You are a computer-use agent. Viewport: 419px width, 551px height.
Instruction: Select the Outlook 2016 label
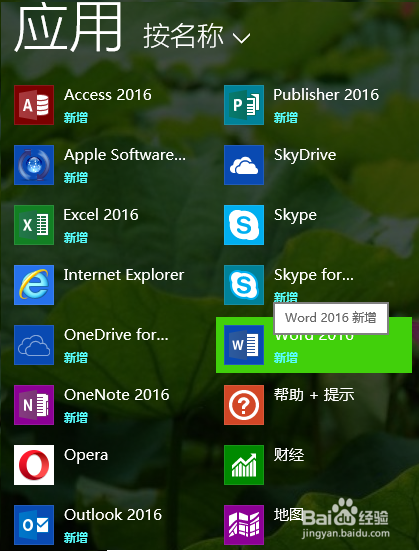[113, 515]
